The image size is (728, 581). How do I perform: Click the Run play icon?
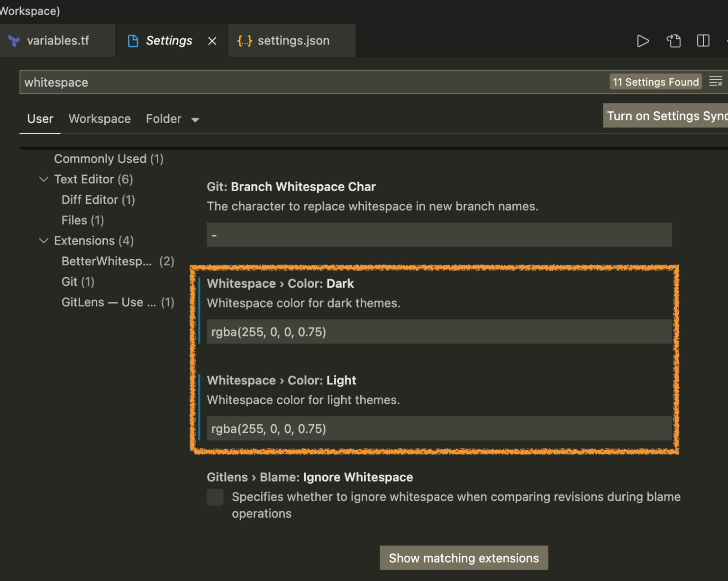(643, 41)
